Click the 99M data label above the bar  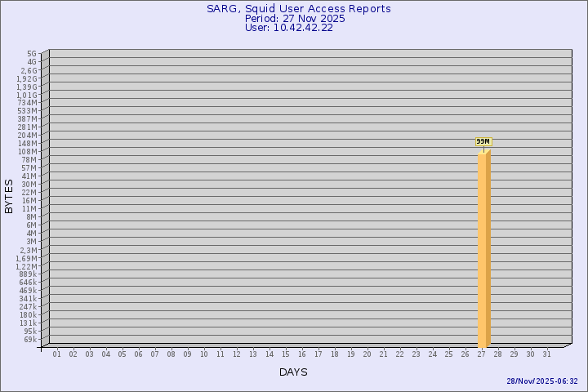coord(483,141)
